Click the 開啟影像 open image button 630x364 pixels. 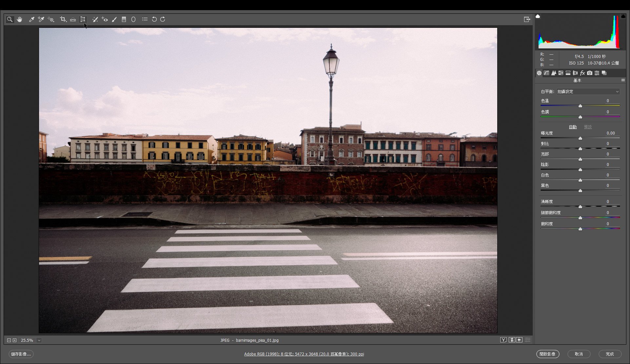[547, 354]
